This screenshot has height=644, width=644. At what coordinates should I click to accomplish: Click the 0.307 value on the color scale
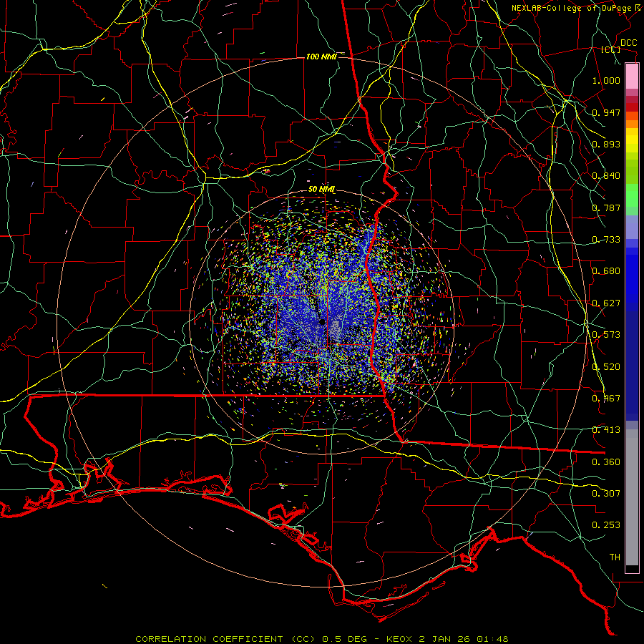[606, 494]
